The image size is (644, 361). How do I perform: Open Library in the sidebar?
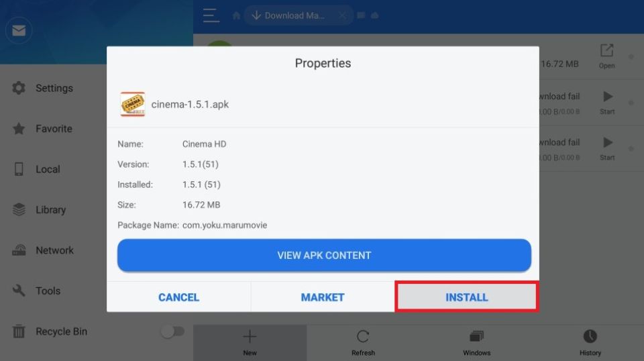point(50,209)
